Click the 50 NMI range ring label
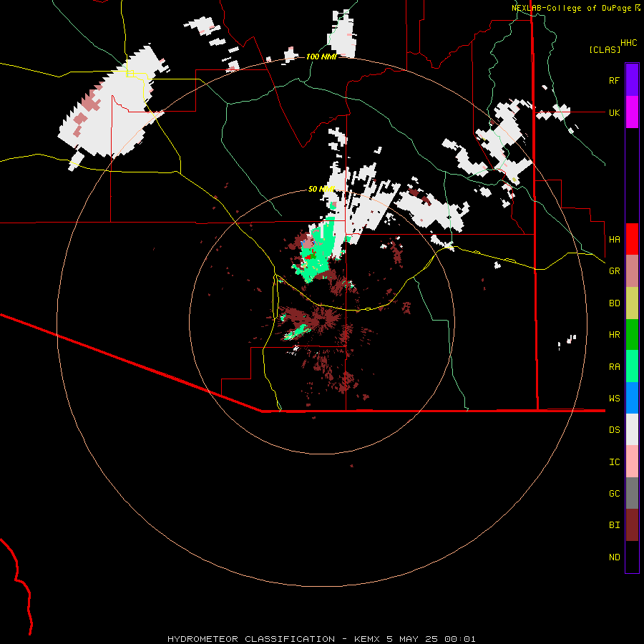This screenshot has width=644, height=644. (x=321, y=189)
